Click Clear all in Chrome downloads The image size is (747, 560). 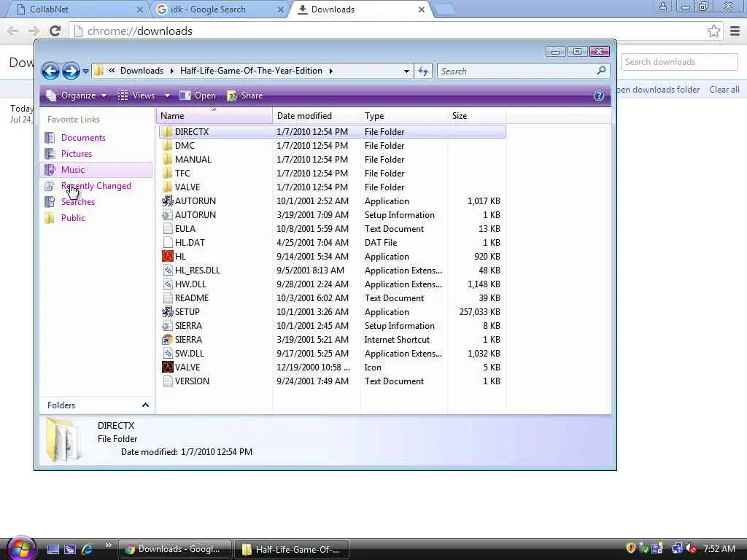pyautogui.click(x=724, y=90)
